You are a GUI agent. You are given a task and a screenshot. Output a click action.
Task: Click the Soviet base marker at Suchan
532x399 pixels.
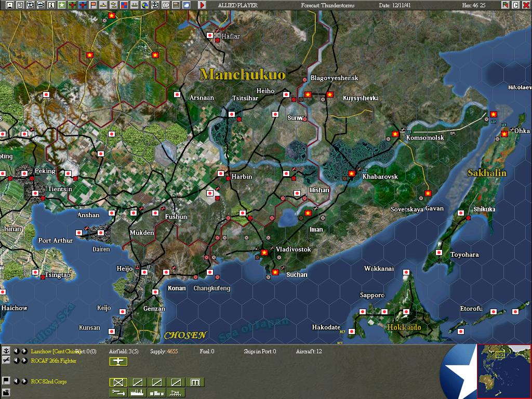point(275,272)
